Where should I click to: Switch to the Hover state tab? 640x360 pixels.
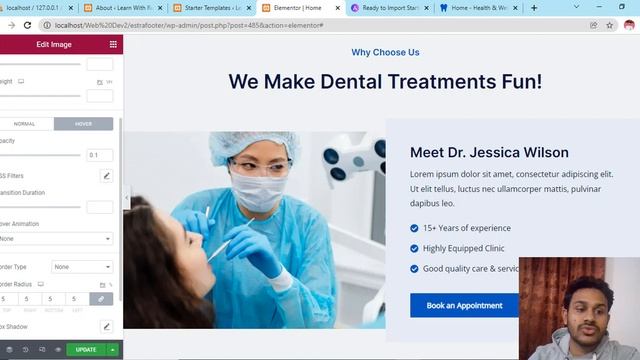pos(83,124)
